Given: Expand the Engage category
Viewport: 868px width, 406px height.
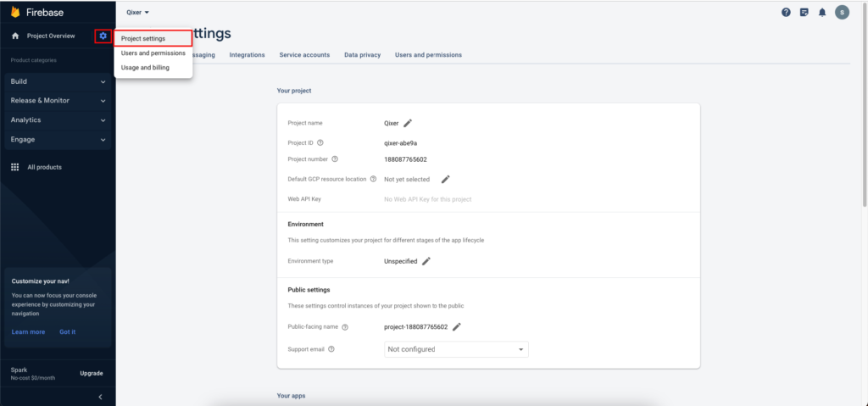Looking at the screenshot, I should (x=58, y=140).
